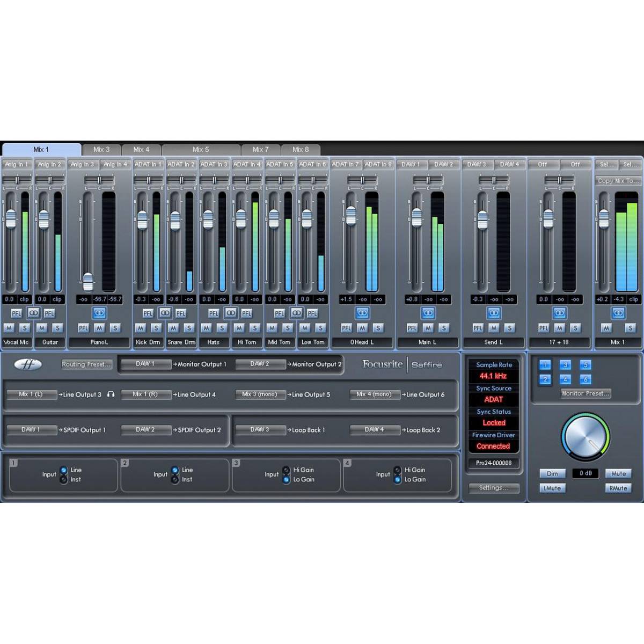Toggle stereo link on OHead L channel

pyautogui.click(x=362, y=312)
